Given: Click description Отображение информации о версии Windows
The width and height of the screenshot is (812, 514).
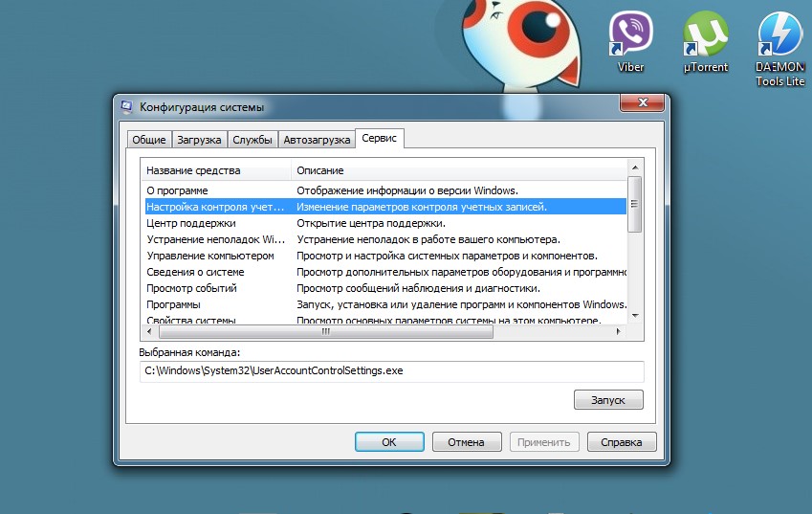Looking at the screenshot, I should tap(407, 190).
